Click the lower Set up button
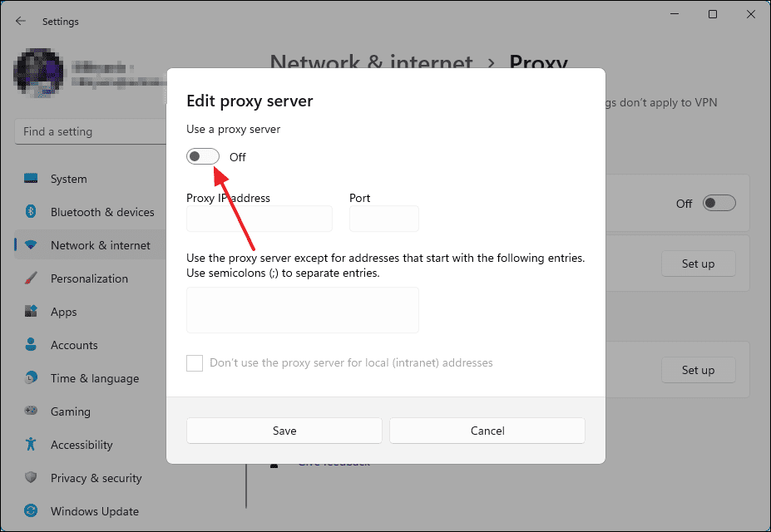This screenshot has height=532, width=771. point(699,370)
